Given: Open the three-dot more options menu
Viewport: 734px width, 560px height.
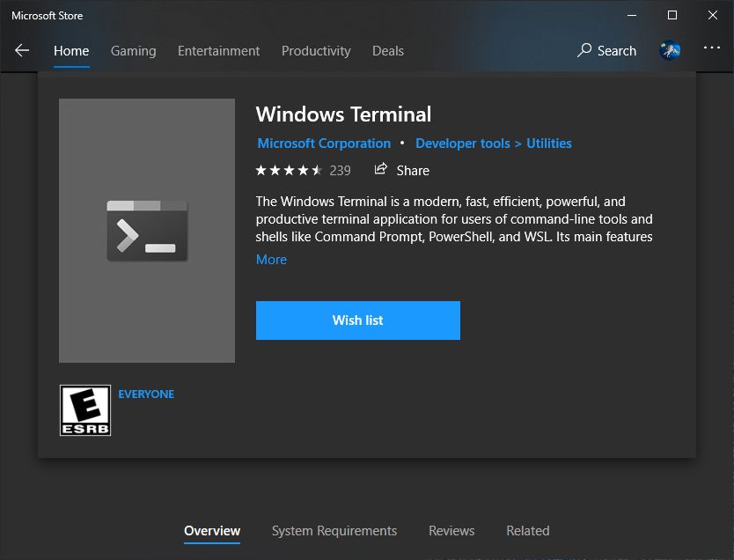Looking at the screenshot, I should coord(711,48).
